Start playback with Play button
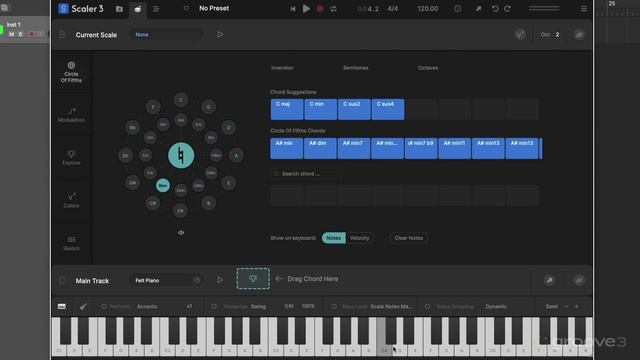640x360 pixels. (x=306, y=9)
